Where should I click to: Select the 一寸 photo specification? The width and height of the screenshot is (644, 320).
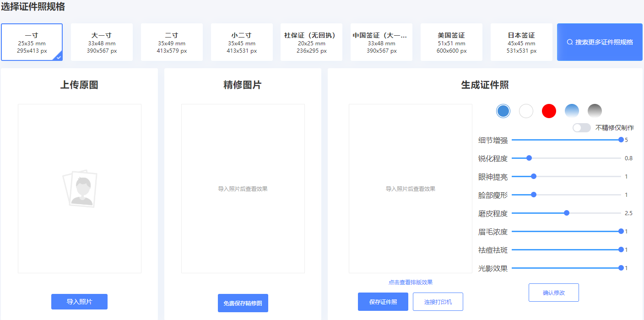(32, 42)
